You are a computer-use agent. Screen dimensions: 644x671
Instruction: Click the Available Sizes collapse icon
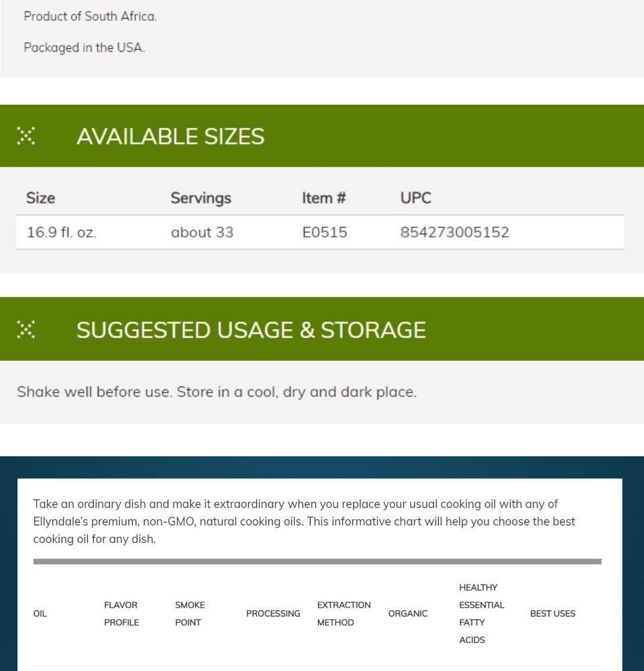[x=25, y=136]
